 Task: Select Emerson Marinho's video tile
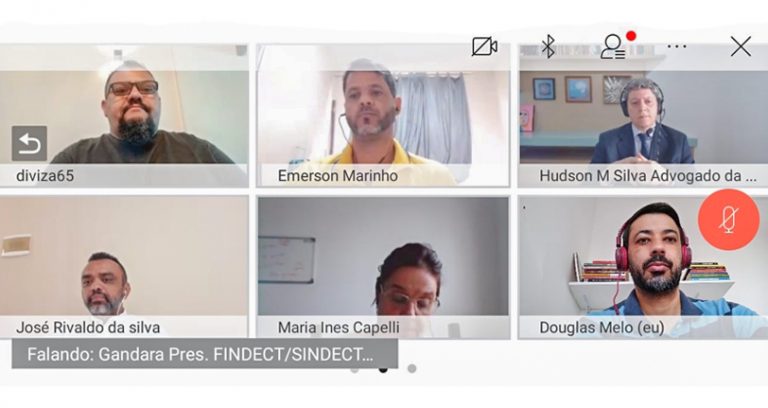pyautogui.click(x=383, y=116)
